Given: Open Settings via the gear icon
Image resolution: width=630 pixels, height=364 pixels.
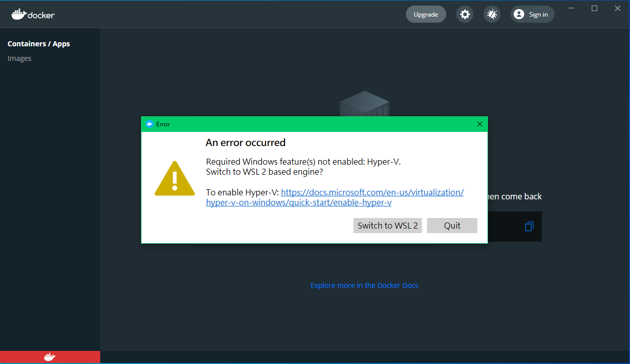Looking at the screenshot, I should [x=465, y=15].
